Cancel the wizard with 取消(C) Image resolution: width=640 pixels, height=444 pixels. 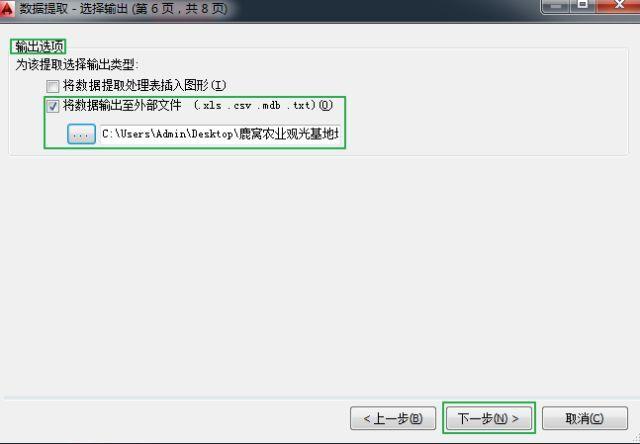584,418
